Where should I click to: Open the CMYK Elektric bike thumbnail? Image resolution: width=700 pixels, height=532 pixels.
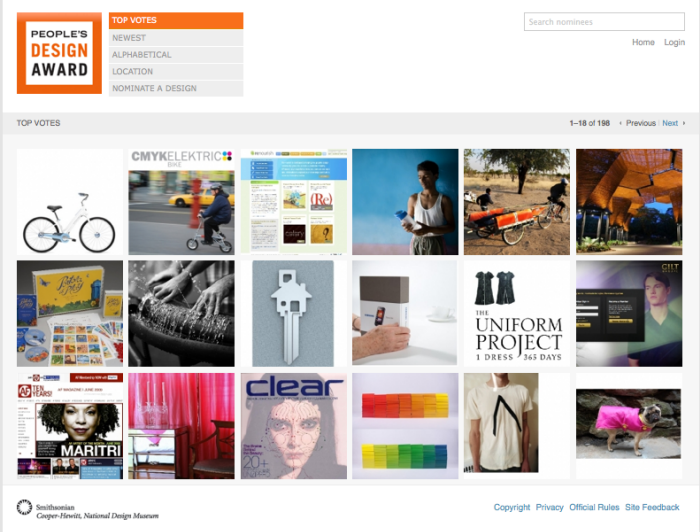[x=181, y=202]
